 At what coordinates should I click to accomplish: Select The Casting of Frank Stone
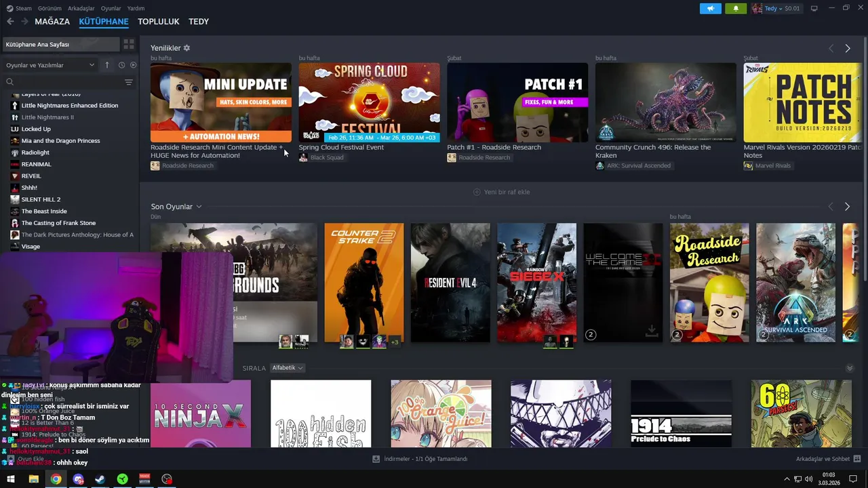tap(58, 223)
